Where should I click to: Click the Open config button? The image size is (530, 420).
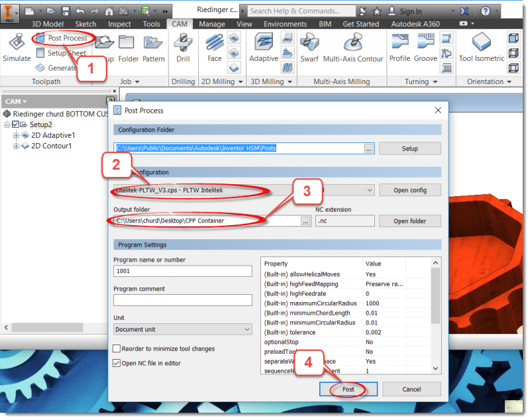tap(409, 190)
